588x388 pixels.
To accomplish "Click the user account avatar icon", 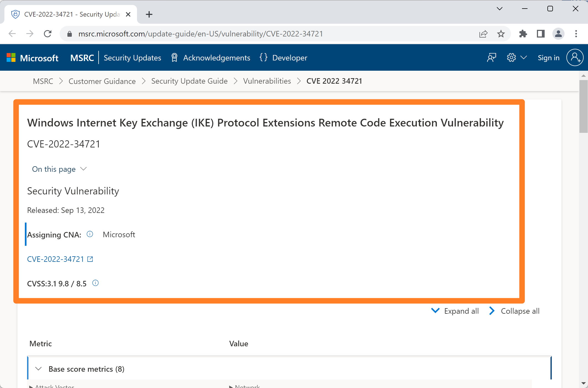I will point(575,58).
